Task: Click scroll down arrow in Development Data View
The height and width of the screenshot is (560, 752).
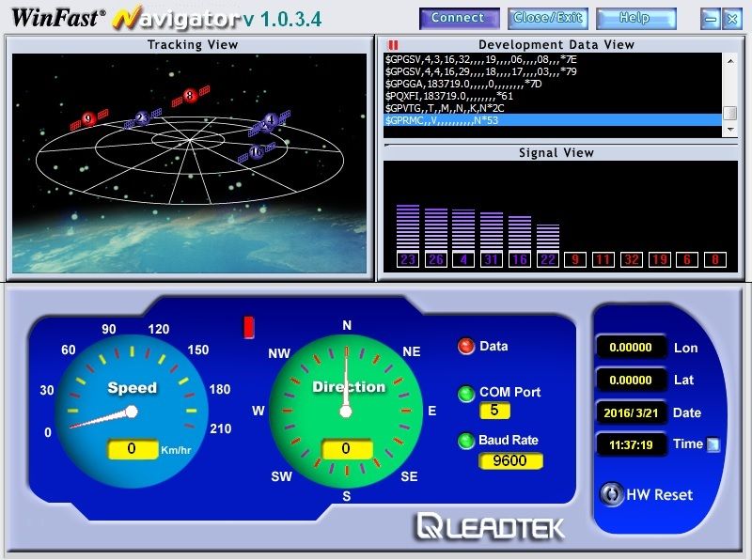Action: (730, 130)
